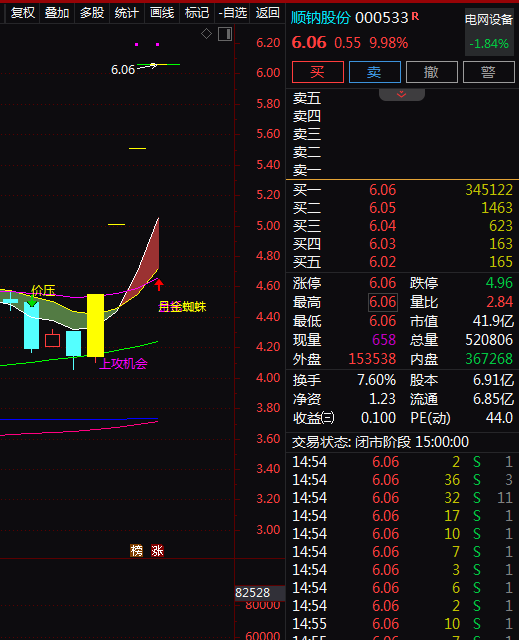519x640 pixels.
Task: Click 买四 bid price 6.03
Action: point(382,244)
